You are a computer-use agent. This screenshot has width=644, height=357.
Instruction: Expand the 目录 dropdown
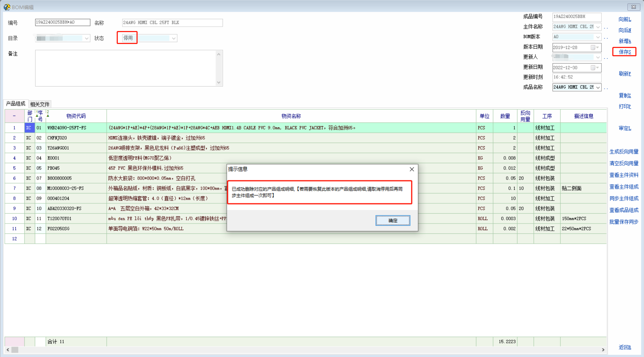pyautogui.click(x=86, y=38)
